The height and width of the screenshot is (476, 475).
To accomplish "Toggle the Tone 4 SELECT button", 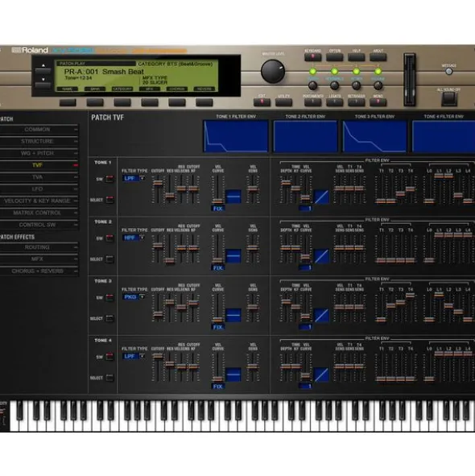I will click(x=109, y=378).
